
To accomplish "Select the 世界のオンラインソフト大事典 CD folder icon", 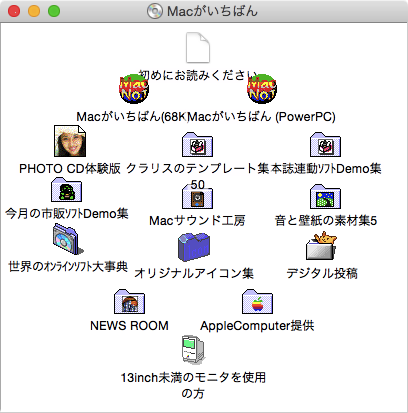I will pos(67,239).
